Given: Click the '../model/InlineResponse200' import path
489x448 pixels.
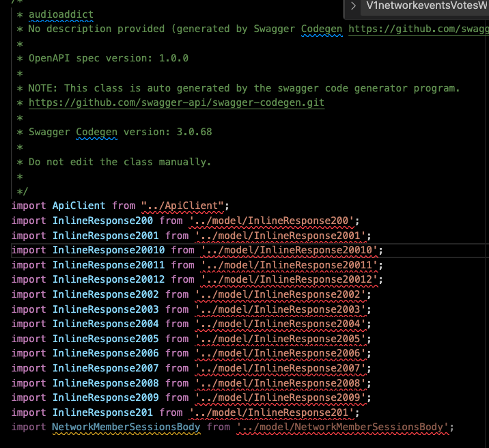Looking at the screenshot, I should [x=277, y=221].
